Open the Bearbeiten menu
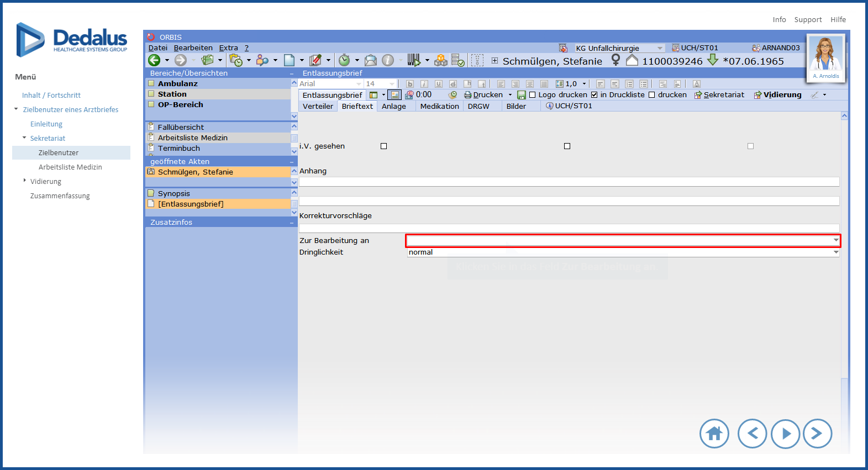Screen dimensions: 868x470 [193, 48]
